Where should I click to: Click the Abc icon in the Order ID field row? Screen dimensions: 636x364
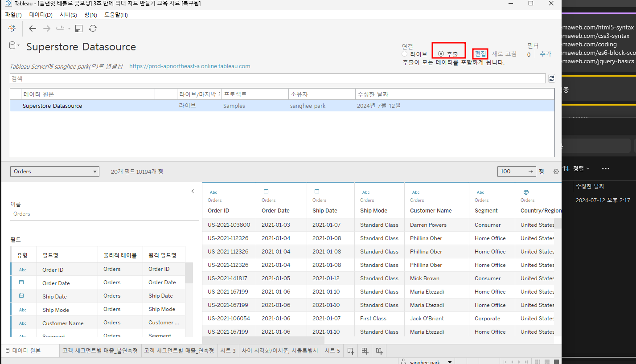23,270
